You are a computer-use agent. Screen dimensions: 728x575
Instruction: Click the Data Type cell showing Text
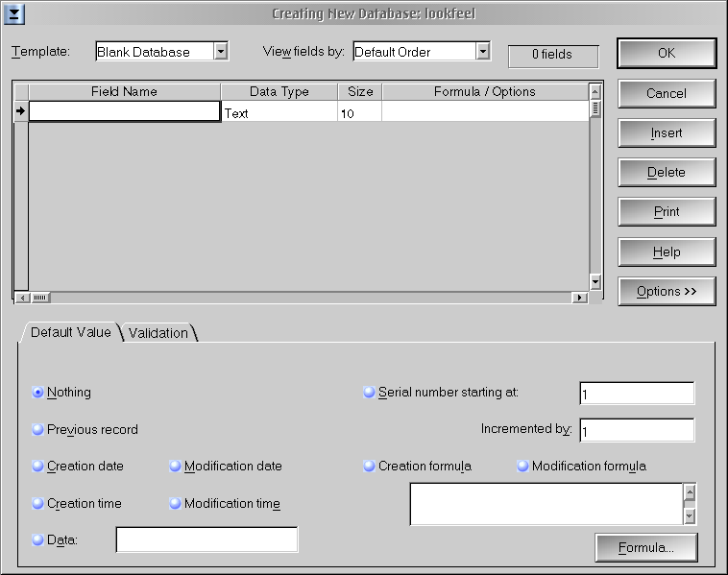point(279,111)
